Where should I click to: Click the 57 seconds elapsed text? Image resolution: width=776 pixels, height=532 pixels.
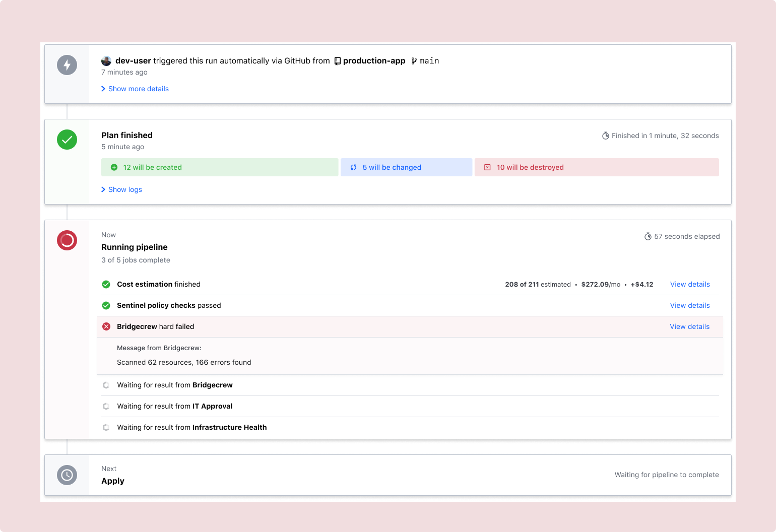(687, 236)
